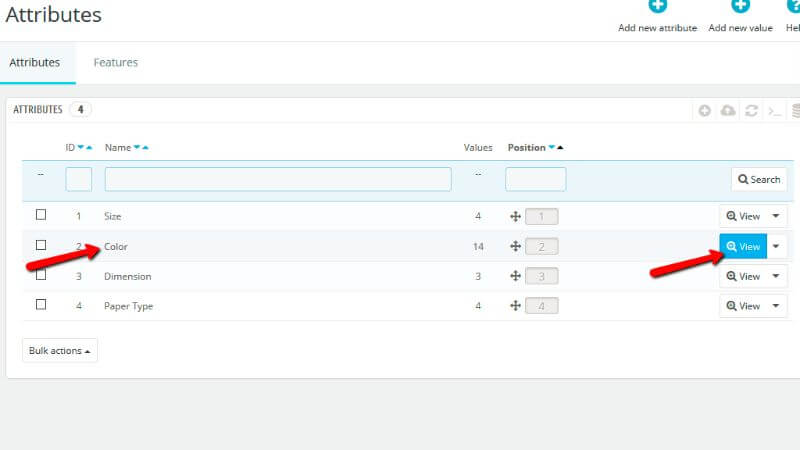Click the show SQL query terminal icon

(774, 110)
